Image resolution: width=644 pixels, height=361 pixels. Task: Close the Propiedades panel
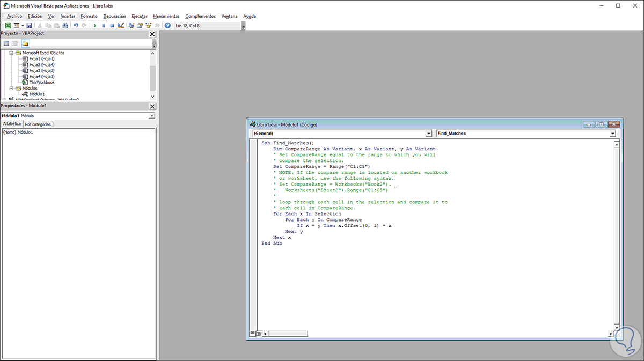tap(152, 106)
